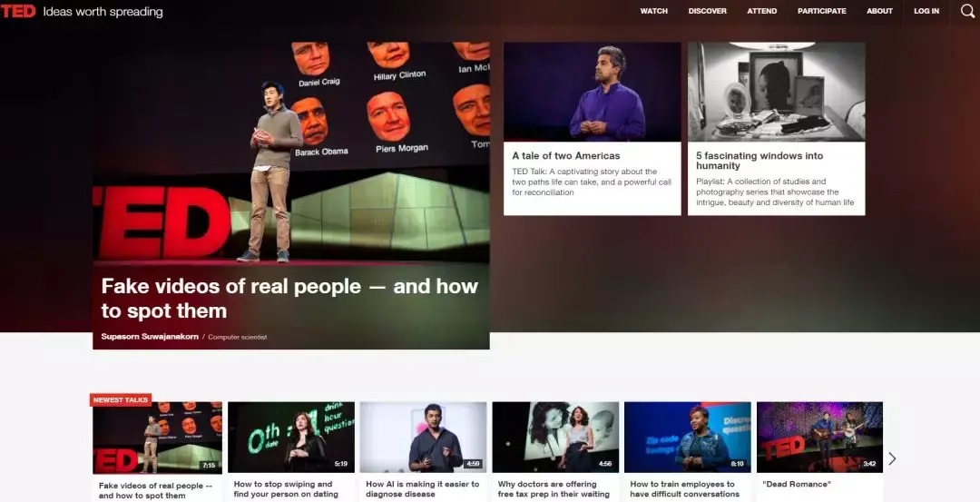This screenshot has height=502, width=980.
Task: Open the difficult conversations talk thumbnail
Action: click(688, 437)
